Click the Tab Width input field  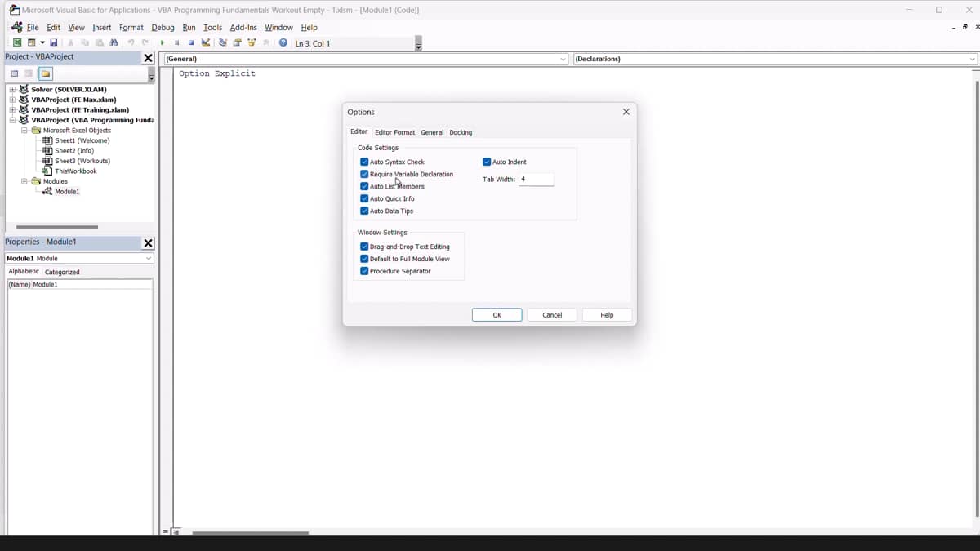[536, 179]
